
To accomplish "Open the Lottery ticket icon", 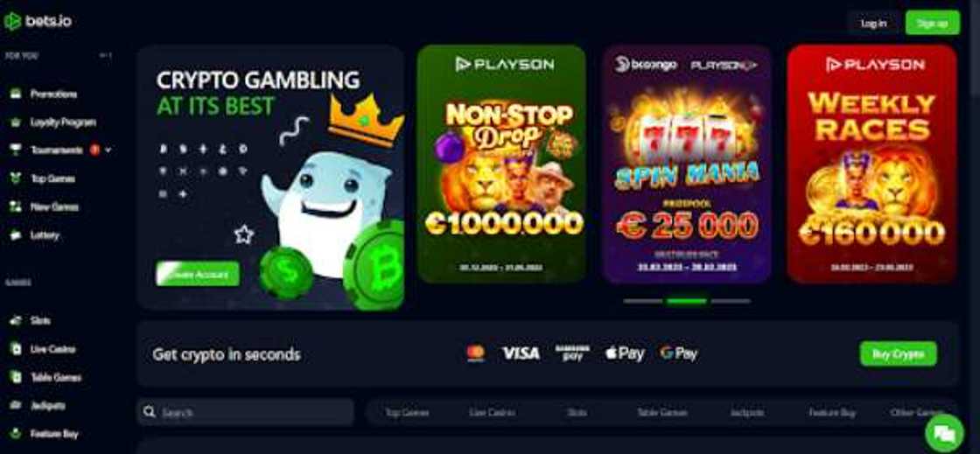I will click(16, 235).
